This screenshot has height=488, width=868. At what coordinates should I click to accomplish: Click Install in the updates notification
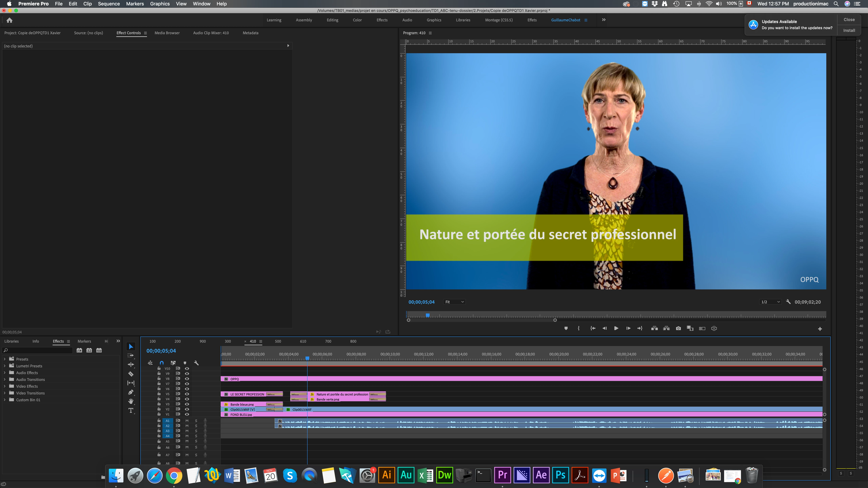(x=849, y=30)
